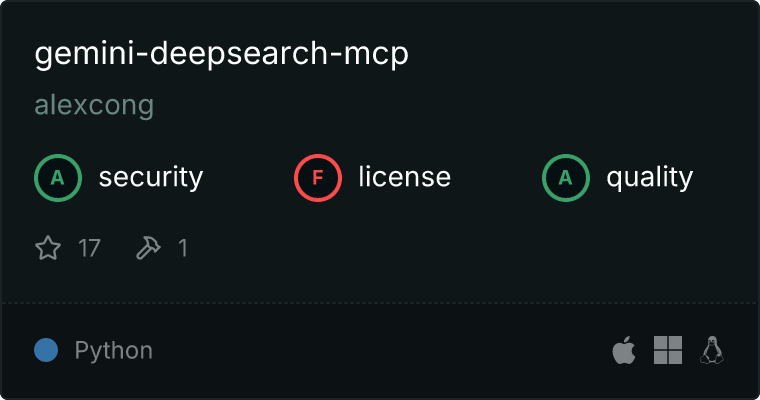
Task: Click the Linux penguin platform icon
Action: coord(712,350)
